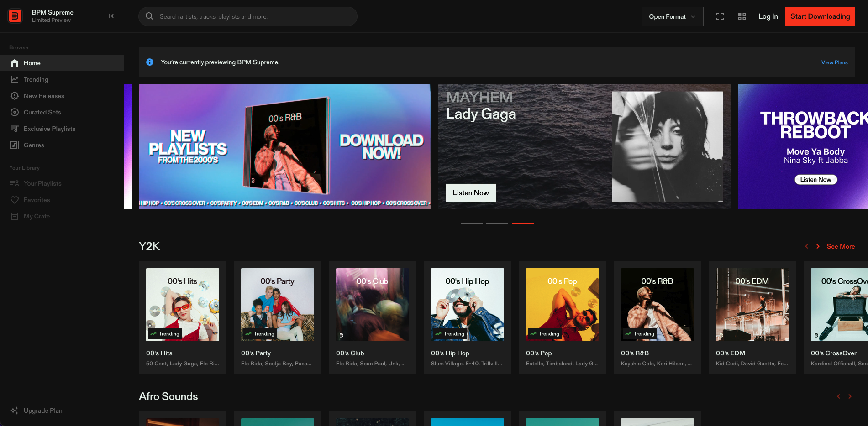Open the 00's R&B playlist cover
The image size is (868, 426).
[x=658, y=305]
